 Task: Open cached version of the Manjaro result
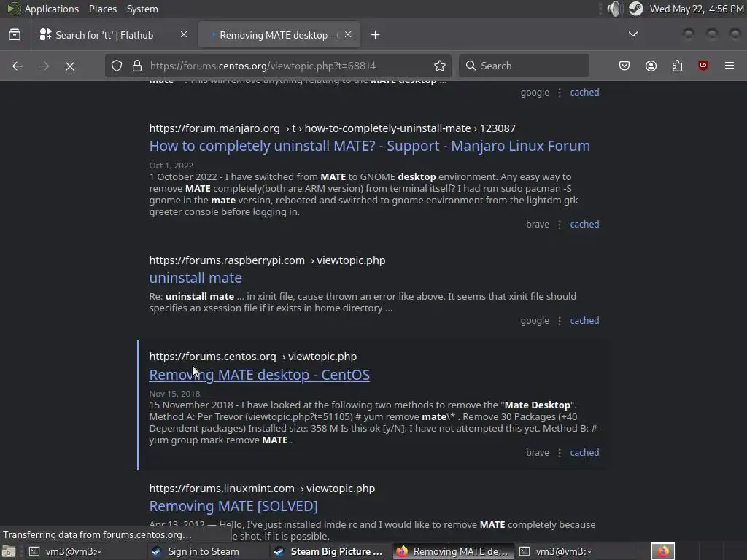584,225
